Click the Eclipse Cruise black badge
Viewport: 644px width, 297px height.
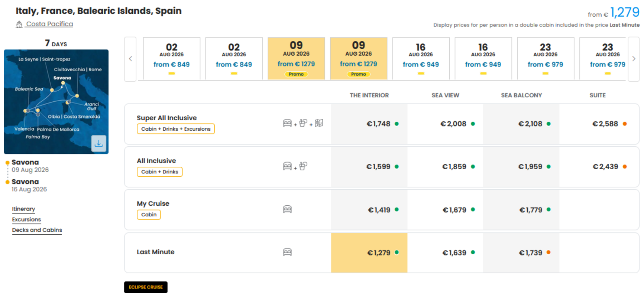tap(146, 287)
